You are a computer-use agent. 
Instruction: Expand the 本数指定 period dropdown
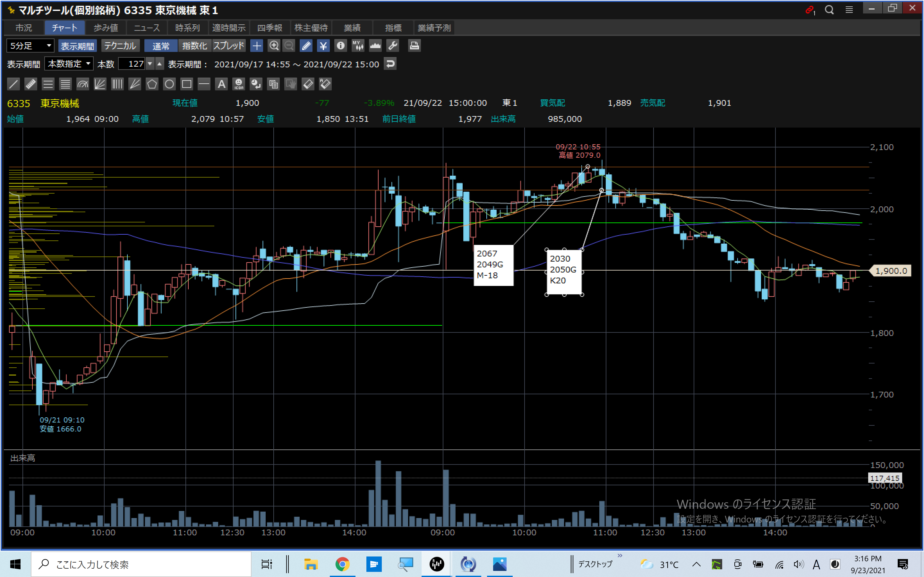69,64
